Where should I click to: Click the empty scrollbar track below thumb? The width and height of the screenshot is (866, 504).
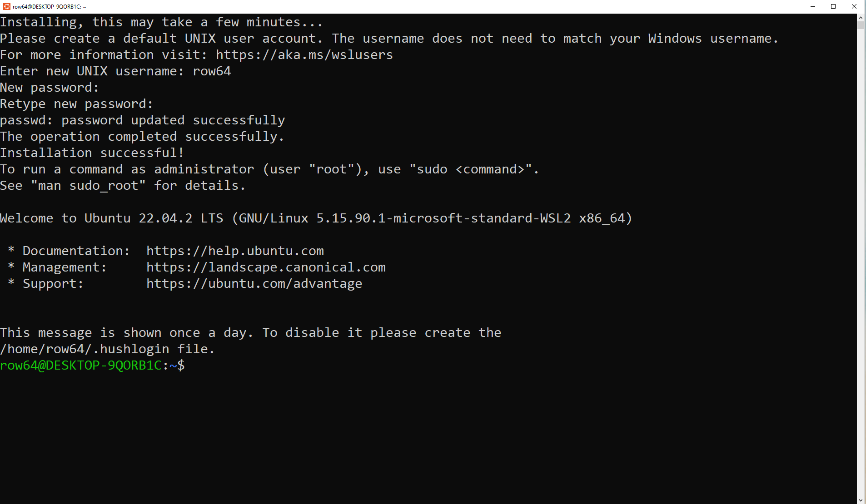861,263
